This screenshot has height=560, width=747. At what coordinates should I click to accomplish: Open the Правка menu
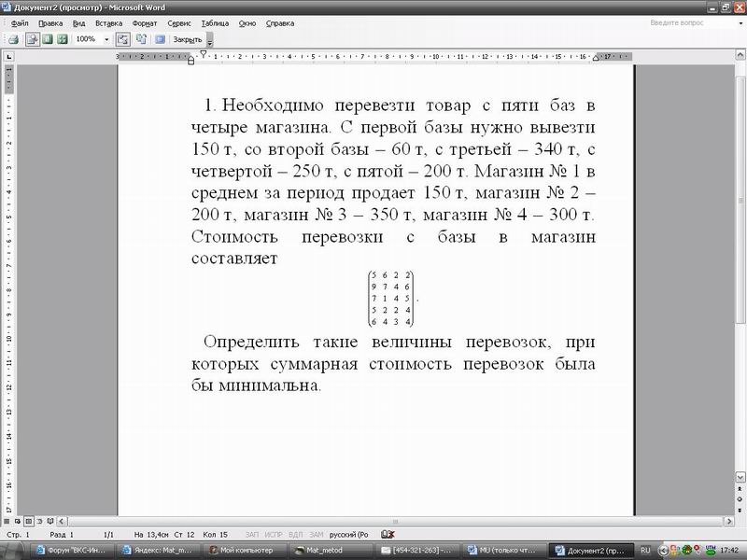click(50, 23)
